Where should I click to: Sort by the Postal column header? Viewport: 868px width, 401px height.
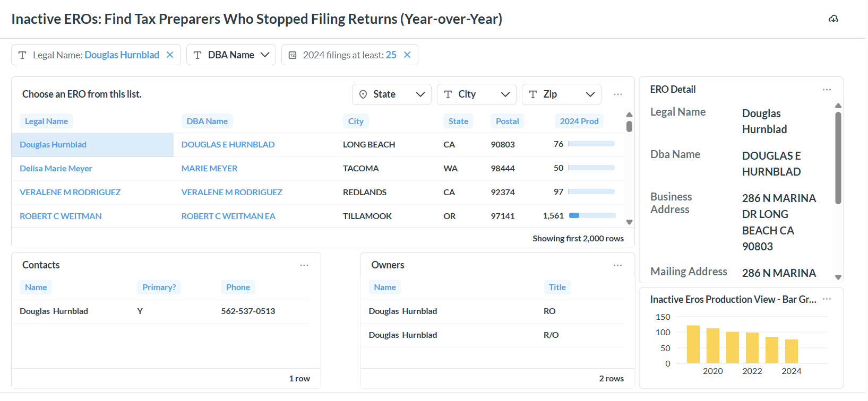click(507, 121)
